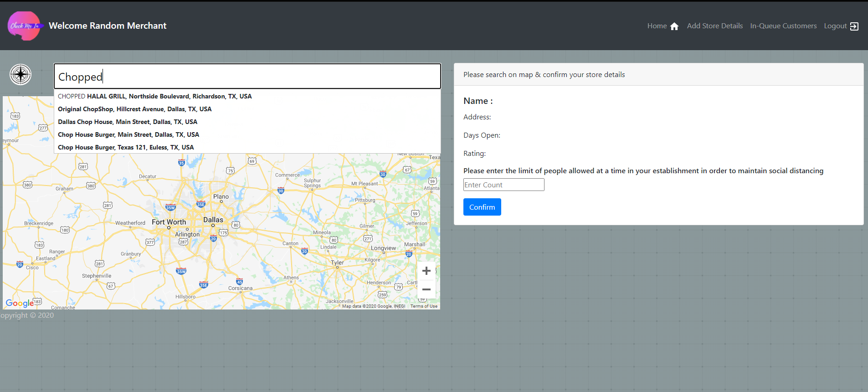Image resolution: width=868 pixels, height=392 pixels.
Task: Click Tyler city label on map
Action: coord(337,263)
